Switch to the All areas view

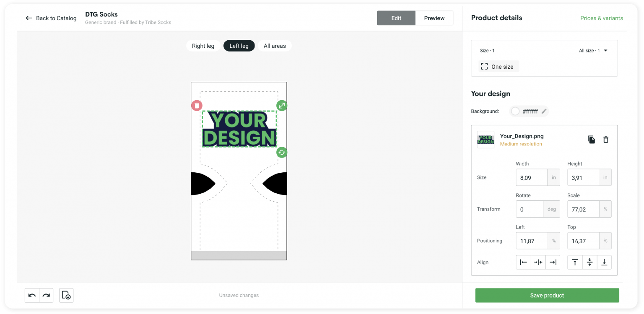point(274,46)
